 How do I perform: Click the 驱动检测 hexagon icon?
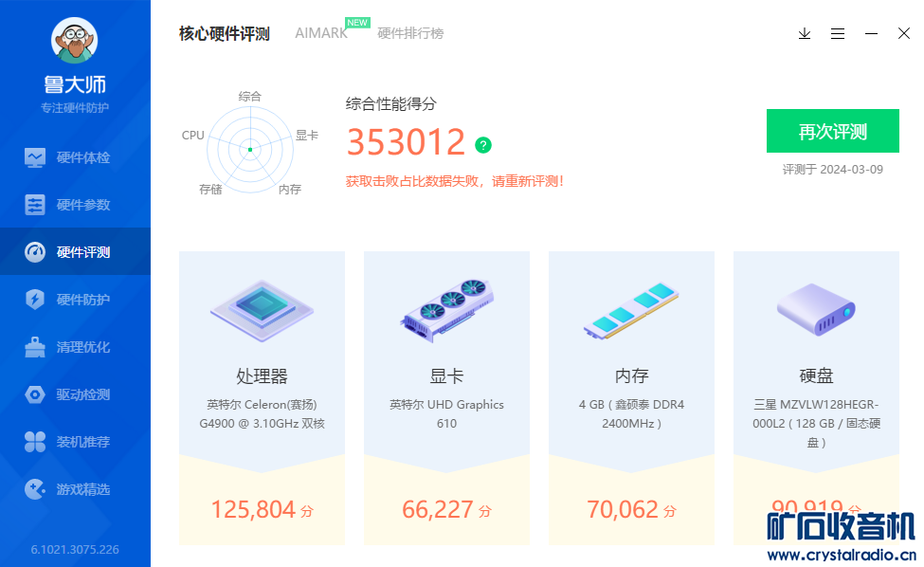(x=35, y=394)
